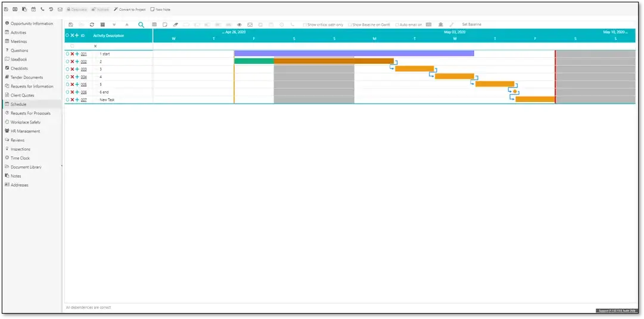The image size is (644, 319).
Task: Click the first save icon in top toolbar
Action: (6, 9)
